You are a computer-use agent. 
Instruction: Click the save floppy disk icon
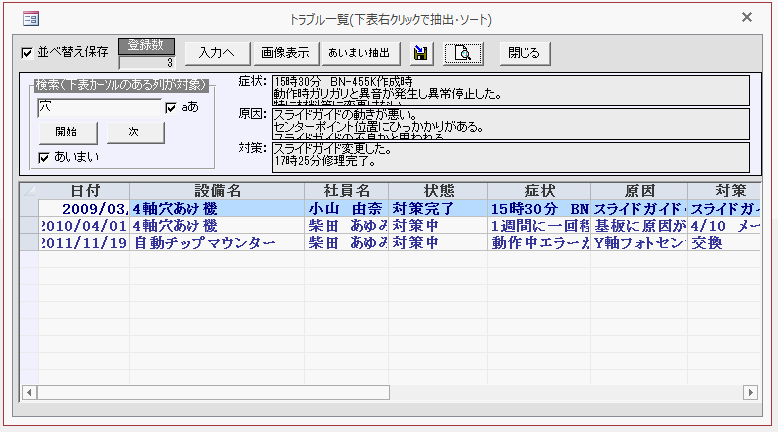point(421,53)
